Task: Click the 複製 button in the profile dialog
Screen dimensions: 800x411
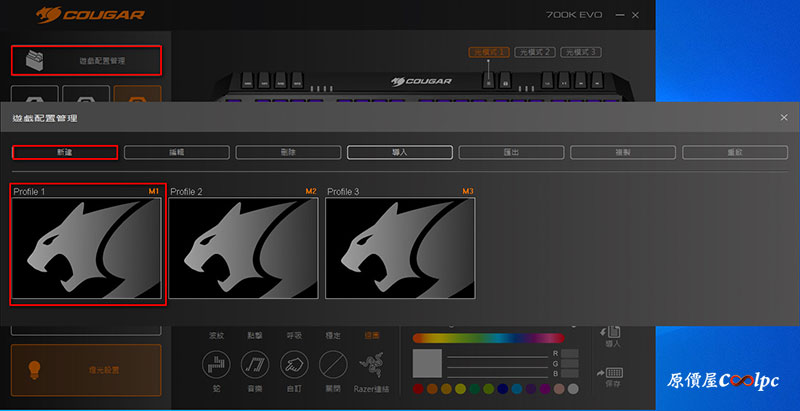Action: coord(623,152)
